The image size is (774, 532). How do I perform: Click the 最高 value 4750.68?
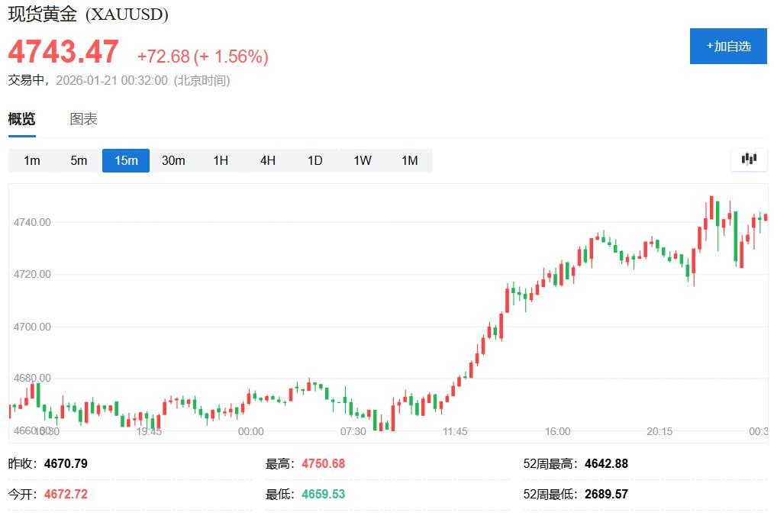pyautogui.click(x=324, y=463)
